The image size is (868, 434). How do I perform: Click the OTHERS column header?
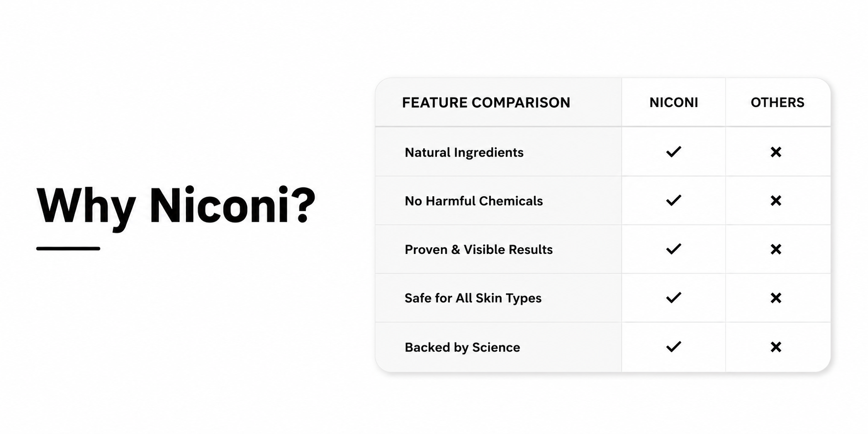(x=777, y=102)
